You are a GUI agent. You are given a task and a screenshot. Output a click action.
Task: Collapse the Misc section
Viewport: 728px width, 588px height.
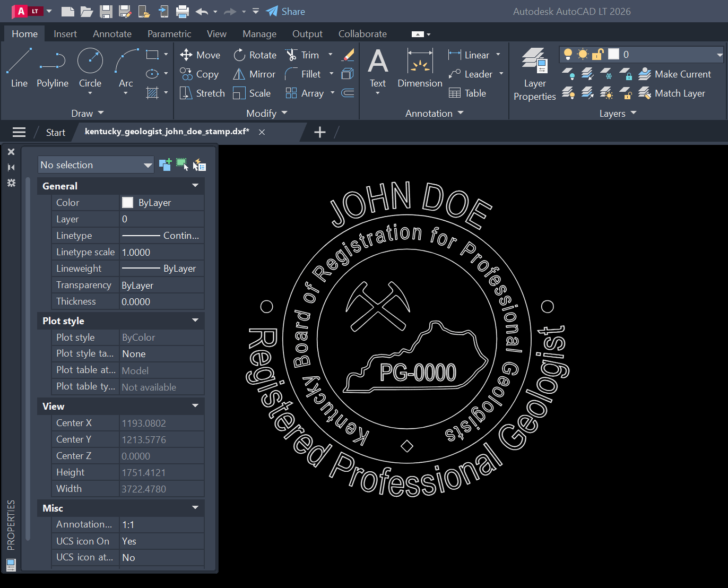click(x=195, y=508)
